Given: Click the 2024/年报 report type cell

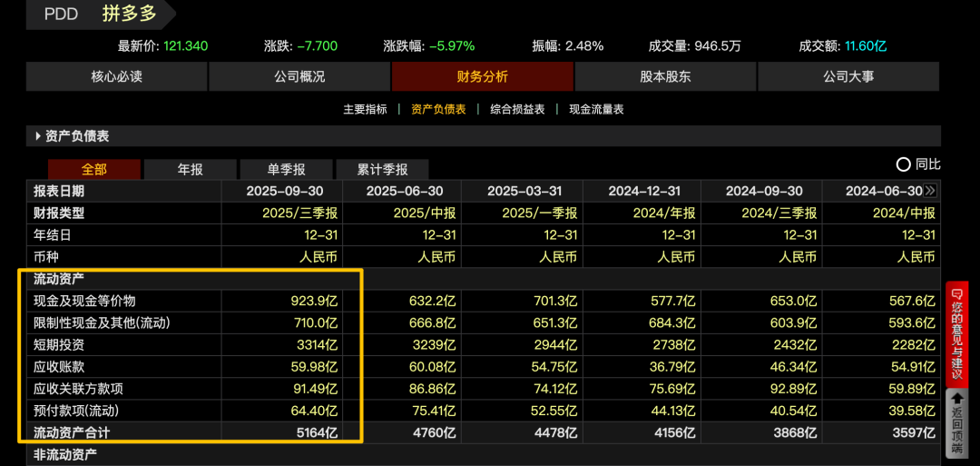Looking at the screenshot, I should 662,213.
